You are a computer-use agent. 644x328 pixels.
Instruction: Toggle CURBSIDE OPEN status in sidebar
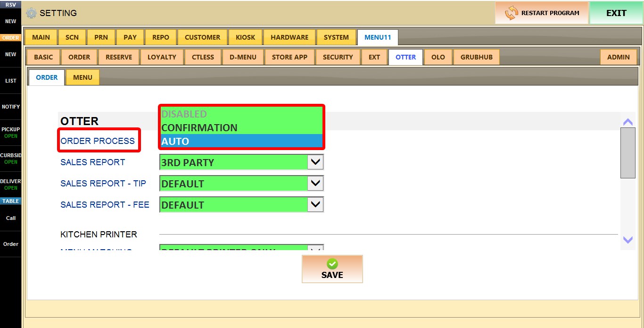pyautogui.click(x=11, y=159)
